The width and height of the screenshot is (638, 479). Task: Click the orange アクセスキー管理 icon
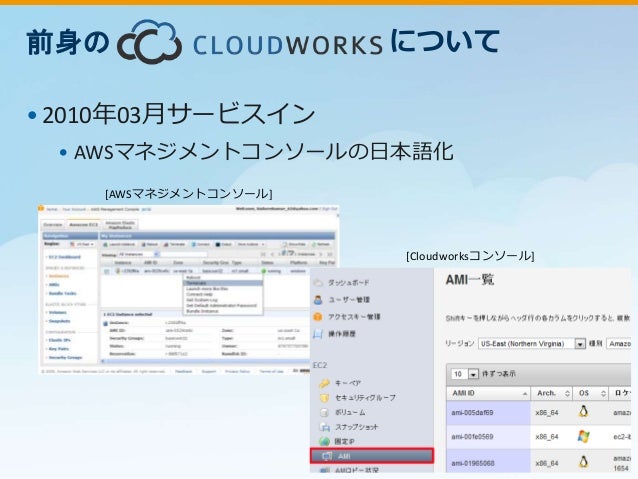[x=318, y=317]
